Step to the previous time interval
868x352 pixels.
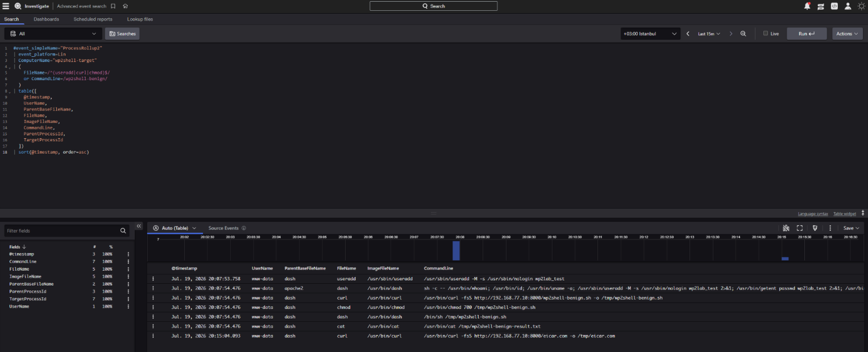coord(688,34)
